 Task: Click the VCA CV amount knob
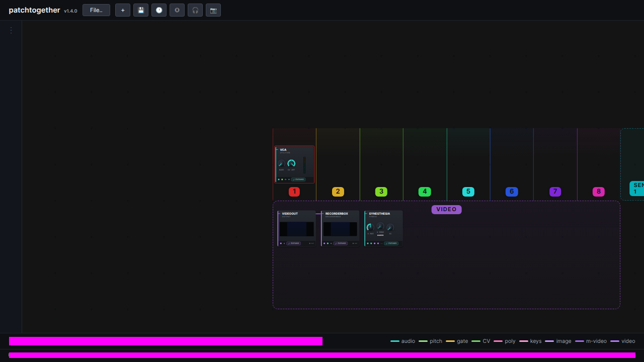point(291,163)
